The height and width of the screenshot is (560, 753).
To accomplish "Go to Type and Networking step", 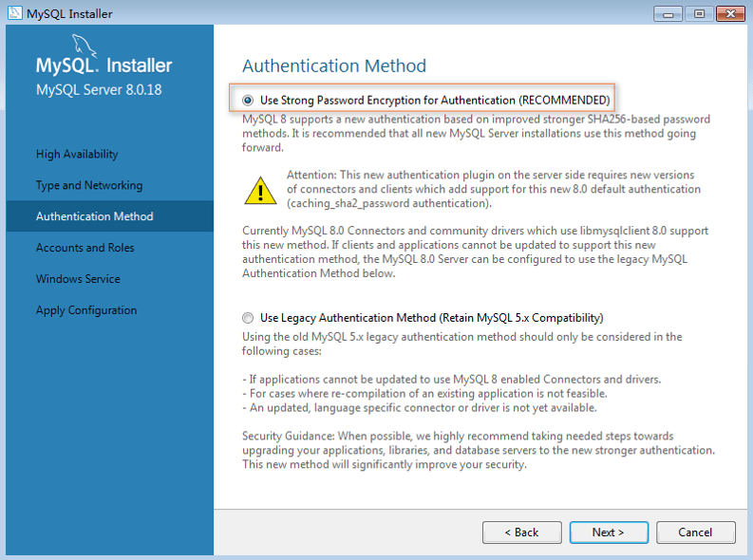I will 89,185.
